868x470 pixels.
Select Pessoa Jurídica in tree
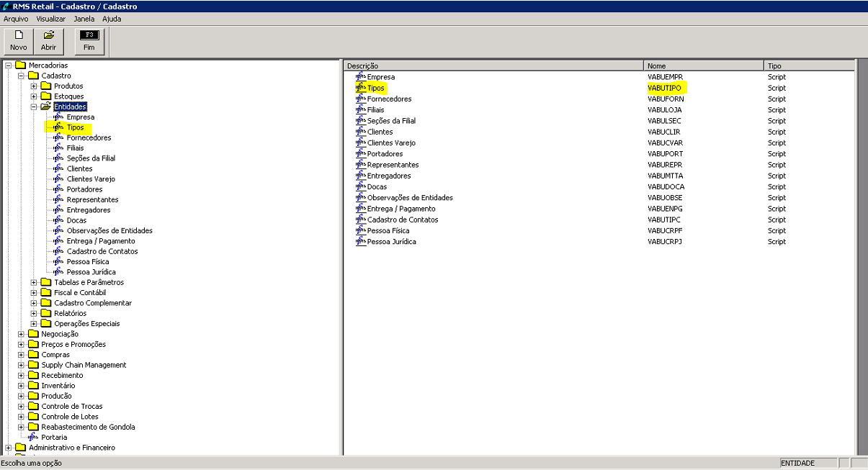coord(91,272)
